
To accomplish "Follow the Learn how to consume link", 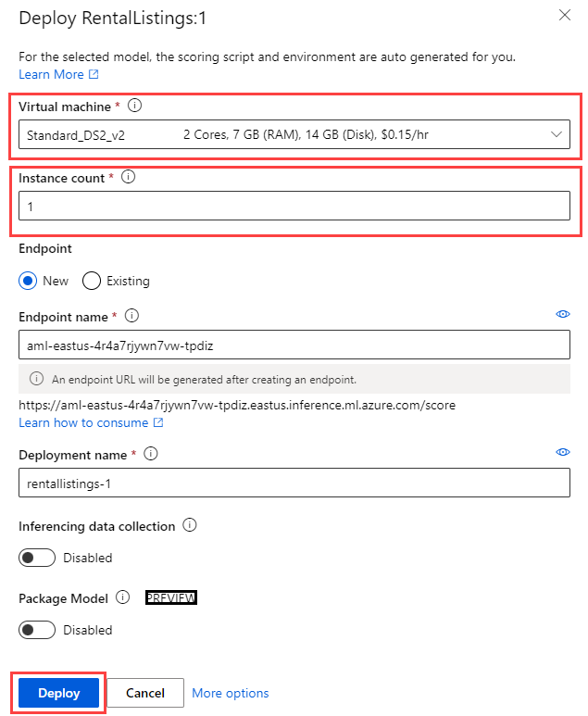I will point(83,422).
